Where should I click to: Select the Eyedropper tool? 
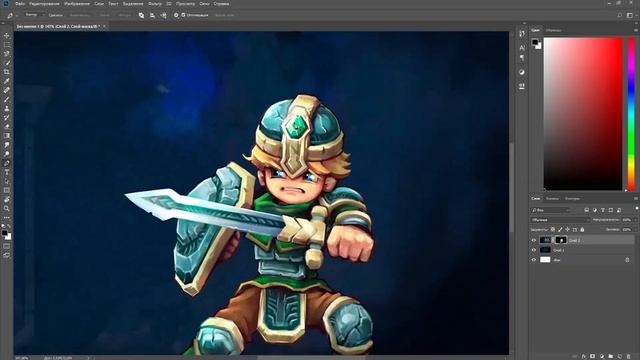click(7, 81)
